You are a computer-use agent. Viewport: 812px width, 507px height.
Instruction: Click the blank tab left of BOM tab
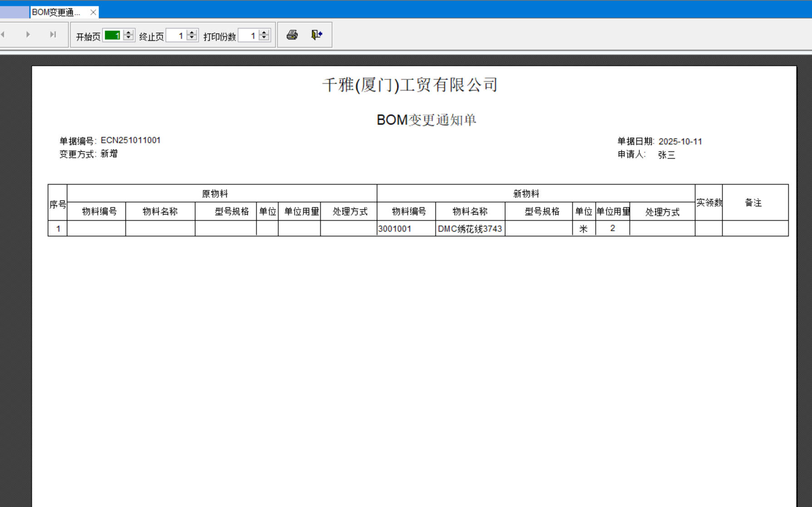click(x=15, y=12)
